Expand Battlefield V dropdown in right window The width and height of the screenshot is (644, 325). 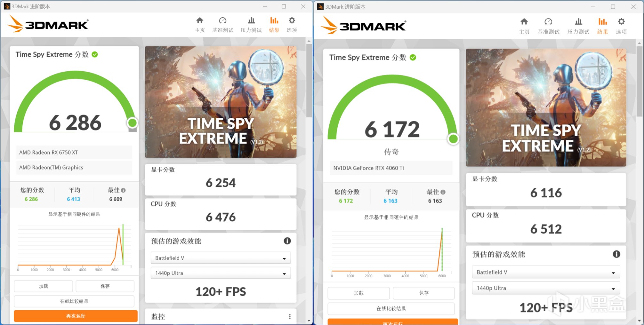[x=546, y=272]
